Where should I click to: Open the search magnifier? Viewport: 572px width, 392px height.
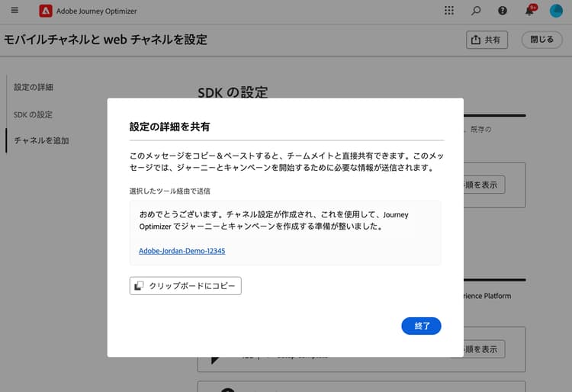tap(476, 11)
